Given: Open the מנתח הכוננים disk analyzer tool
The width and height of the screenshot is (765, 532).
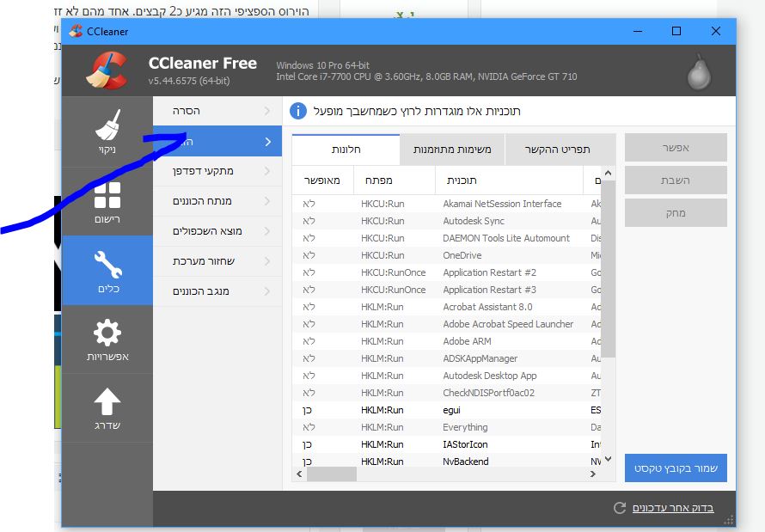Looking at the screenshot, I should click(x=217, y=201).
